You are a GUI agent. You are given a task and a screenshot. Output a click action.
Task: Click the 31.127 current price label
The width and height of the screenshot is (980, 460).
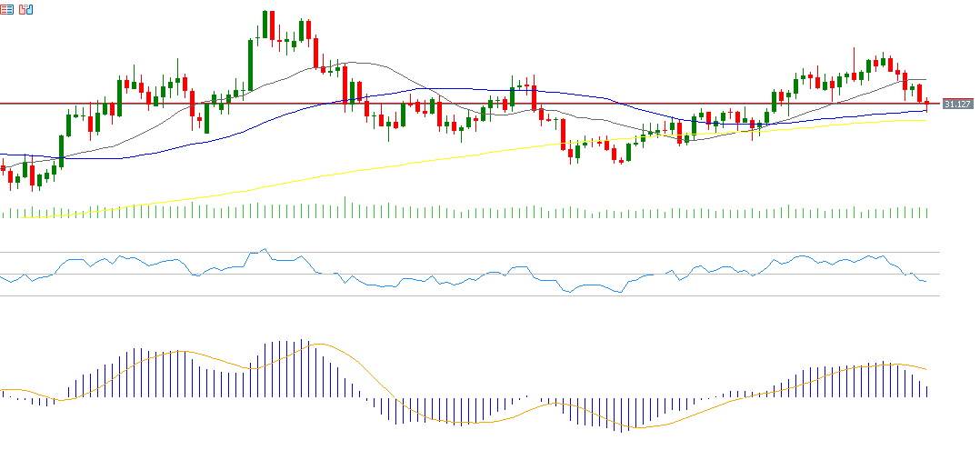957,105
